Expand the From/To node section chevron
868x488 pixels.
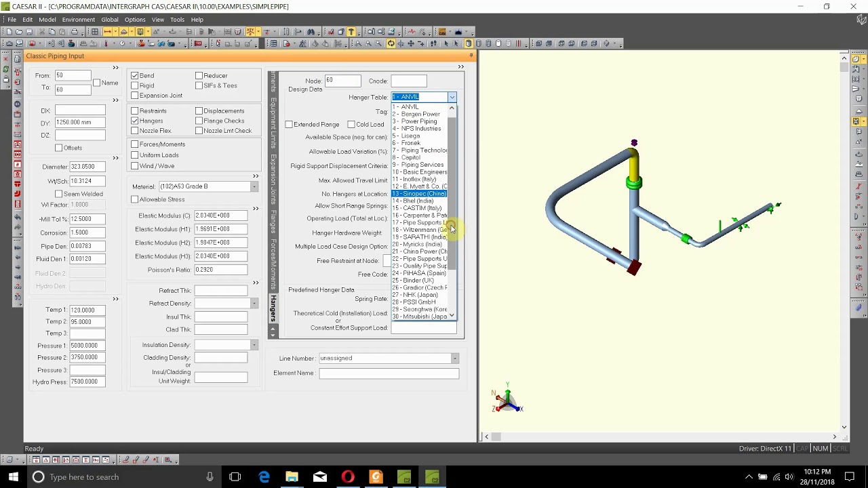click(115, 67)
